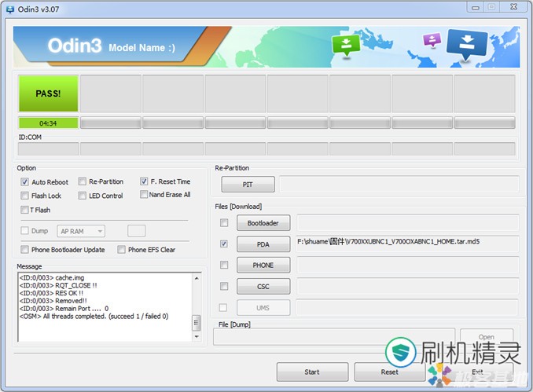Click the PHONE file button
Screen dimensions: 533x392
click(263, 266)
